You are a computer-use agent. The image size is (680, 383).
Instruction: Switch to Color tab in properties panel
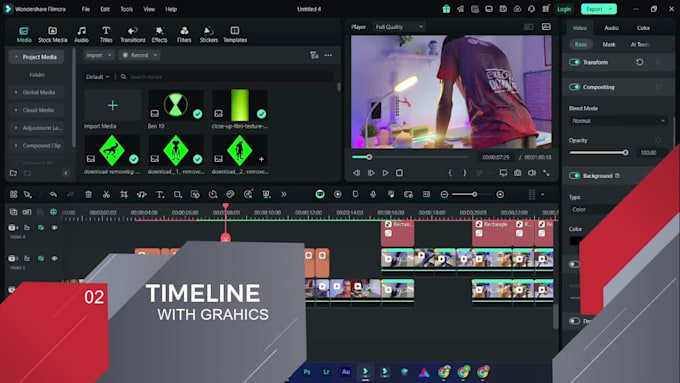[x=643, y=28]
